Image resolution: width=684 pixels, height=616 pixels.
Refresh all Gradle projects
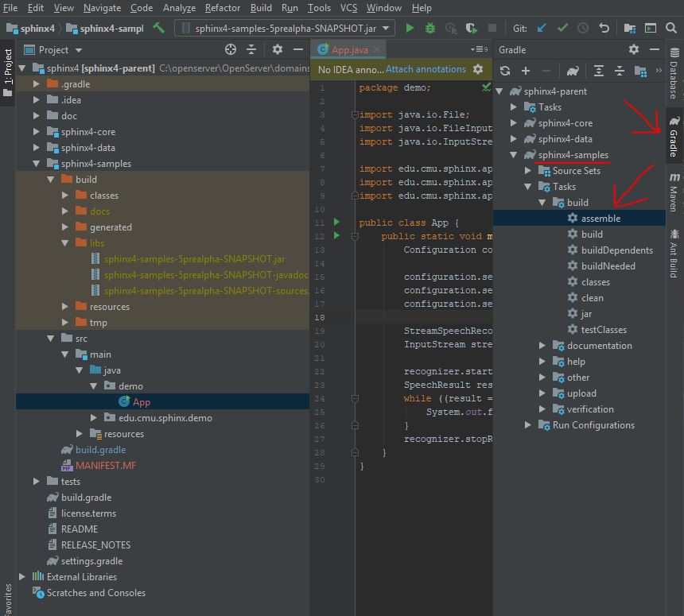tap(506, 71)
